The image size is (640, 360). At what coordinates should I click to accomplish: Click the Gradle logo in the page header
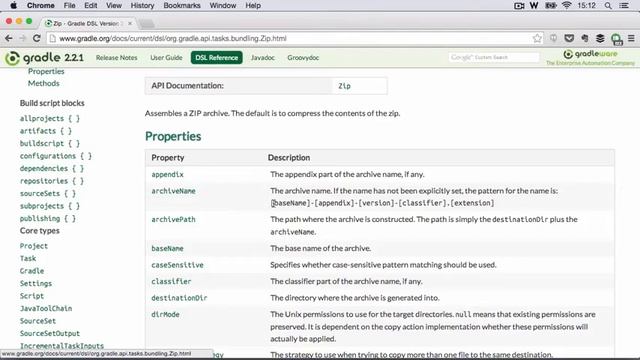click(44, 58)
